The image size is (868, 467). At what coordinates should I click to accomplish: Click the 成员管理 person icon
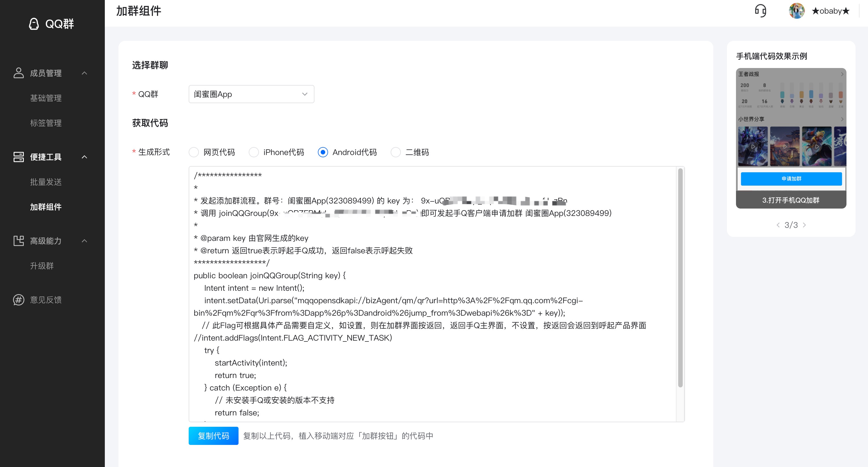click(x=18, y=73)
